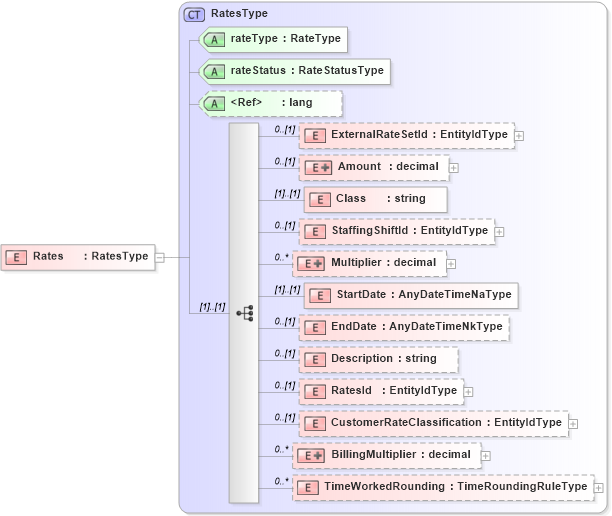Click the [1]..[1] cardinality of StartDate
The image size is (612, 516).
pyautogui.click(x=287, y=289)
